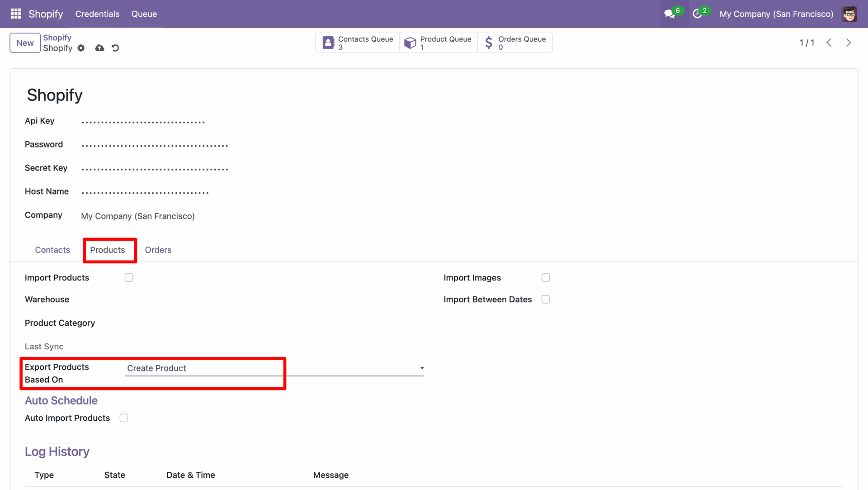
Task: Open the messages chat bubble icon
Action: click(x=670, y=14)
